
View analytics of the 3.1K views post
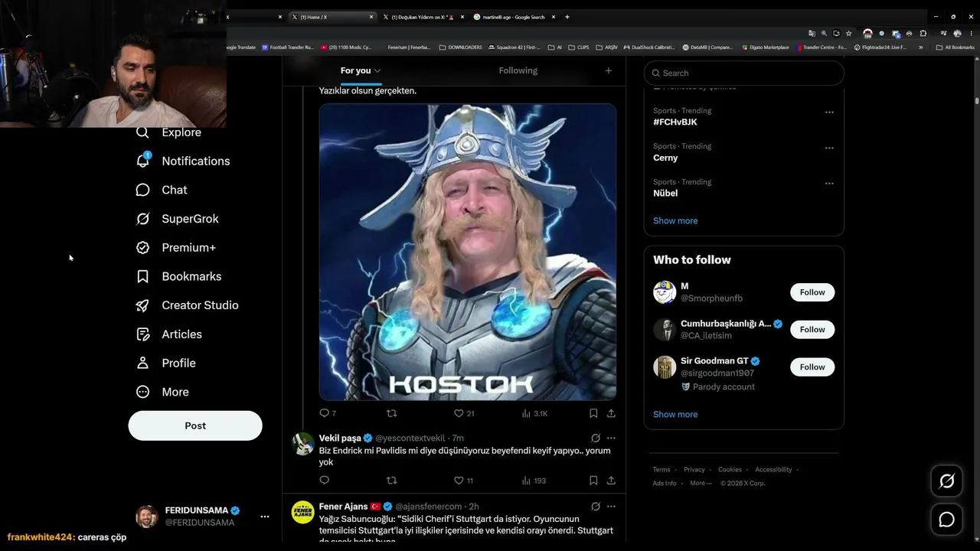click(x=534, y=413)
